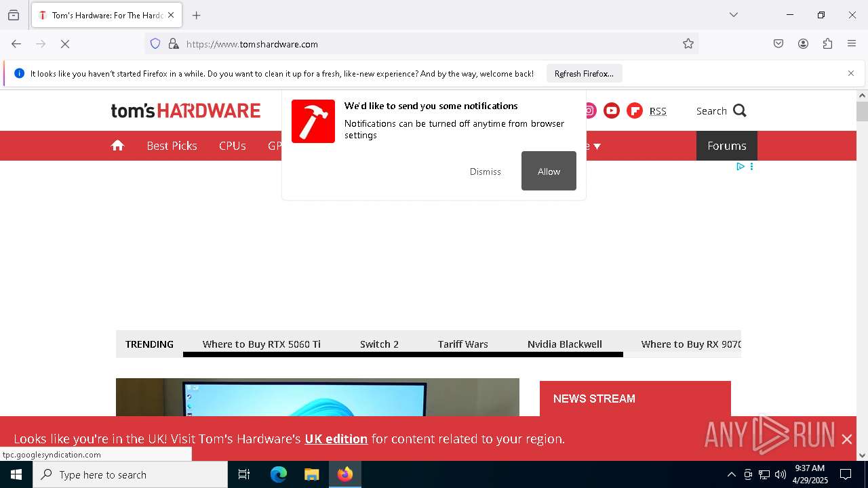Click the Windows search box

tap(130, 474)
